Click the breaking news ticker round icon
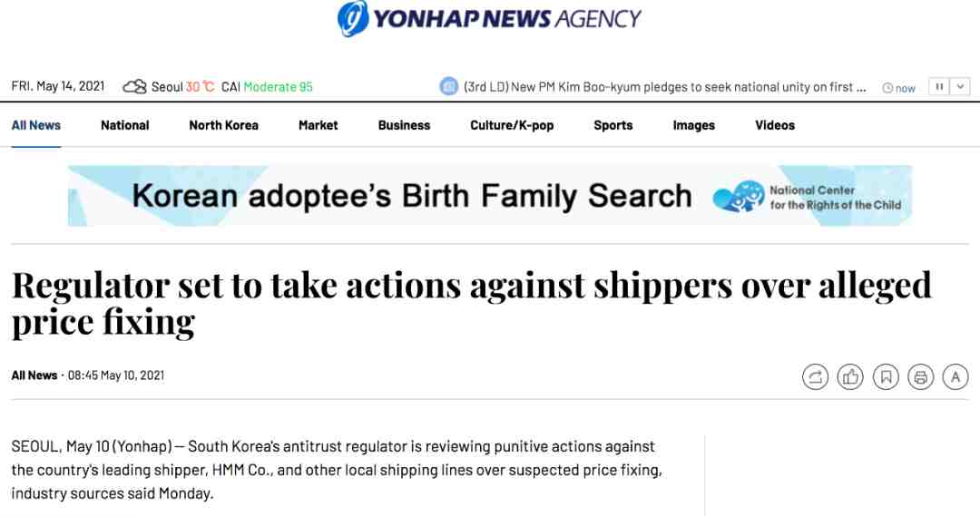Screen dimensions: 980x516 click(x=449, y=86)
